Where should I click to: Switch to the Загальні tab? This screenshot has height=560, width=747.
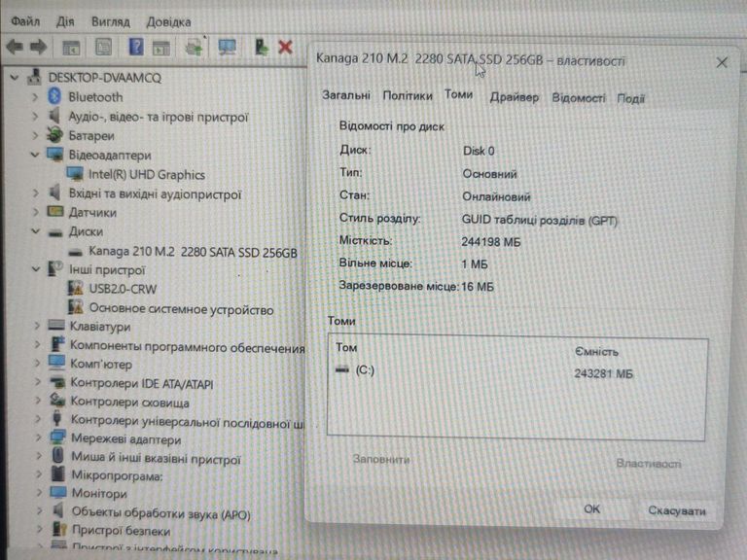point(346,95)
